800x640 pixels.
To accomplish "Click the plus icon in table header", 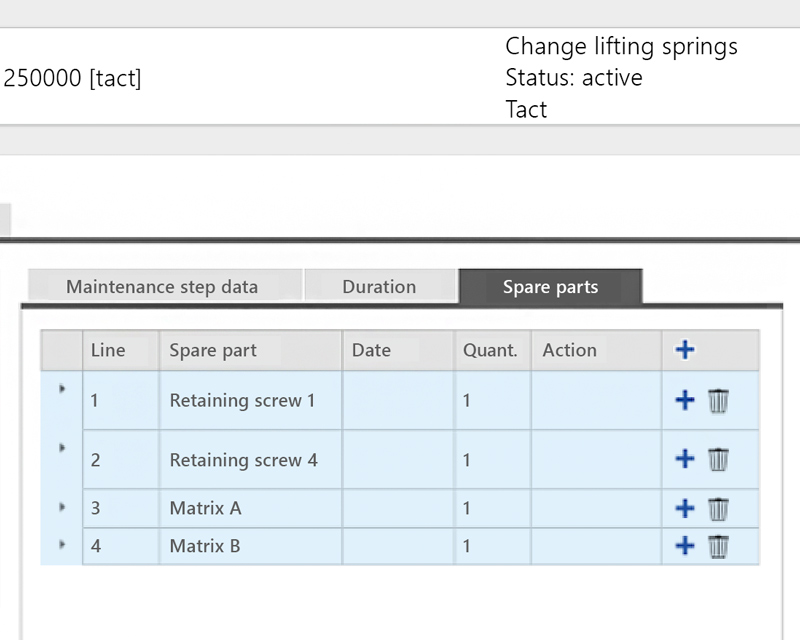I will [685, 350].
